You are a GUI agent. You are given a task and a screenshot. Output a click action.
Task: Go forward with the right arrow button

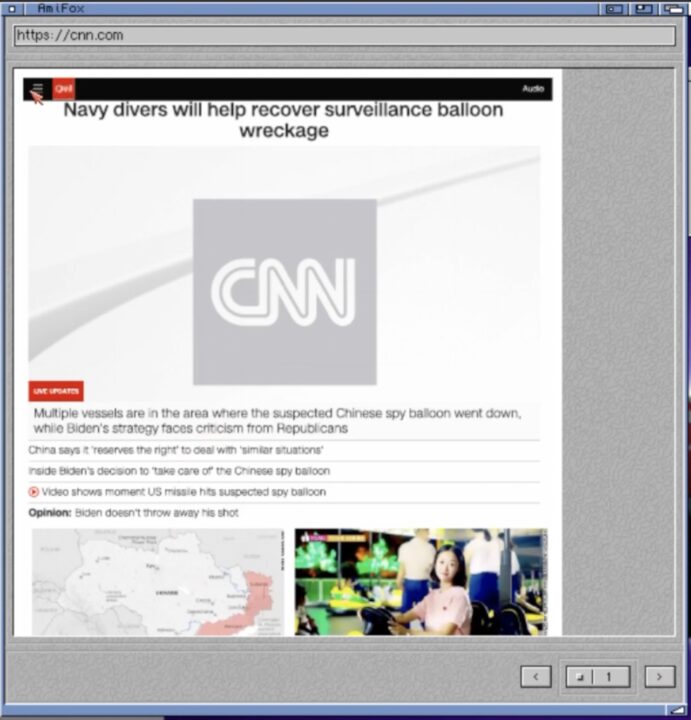point(660,676)
